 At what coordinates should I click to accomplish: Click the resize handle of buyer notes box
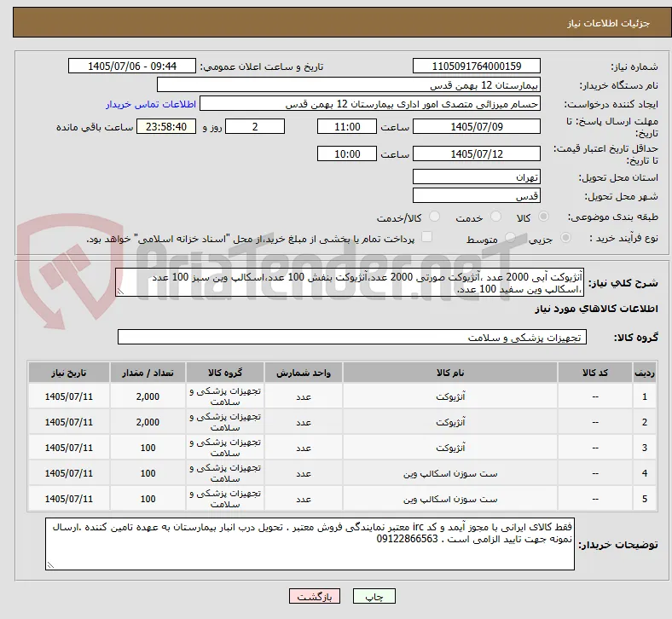pos(50,565)
